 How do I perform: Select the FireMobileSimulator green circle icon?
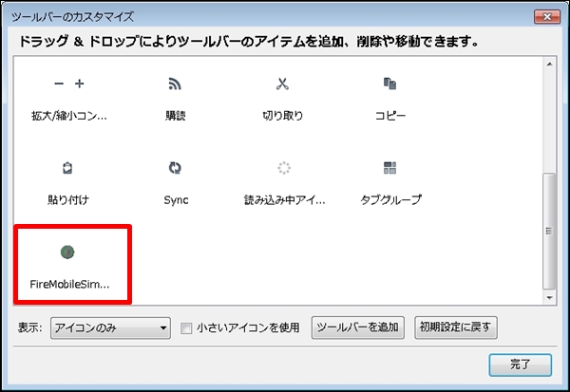click(x=67, y=252)
